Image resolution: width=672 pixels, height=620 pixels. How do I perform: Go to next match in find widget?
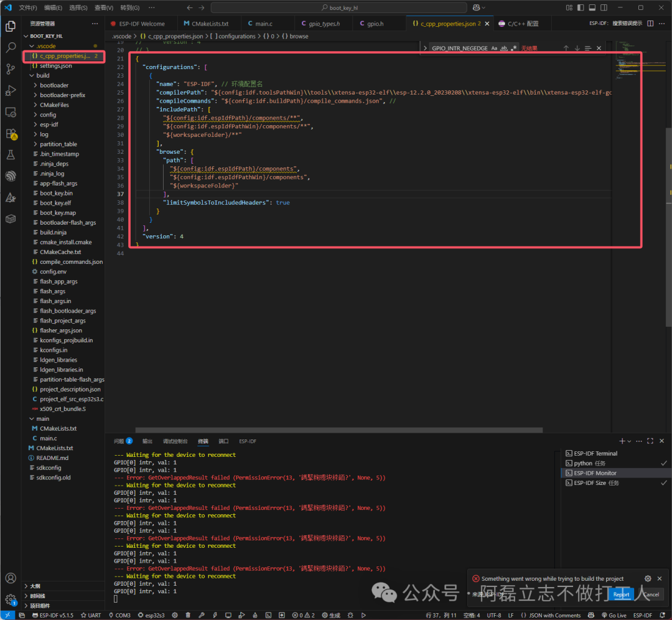click(x=577, y=48)
